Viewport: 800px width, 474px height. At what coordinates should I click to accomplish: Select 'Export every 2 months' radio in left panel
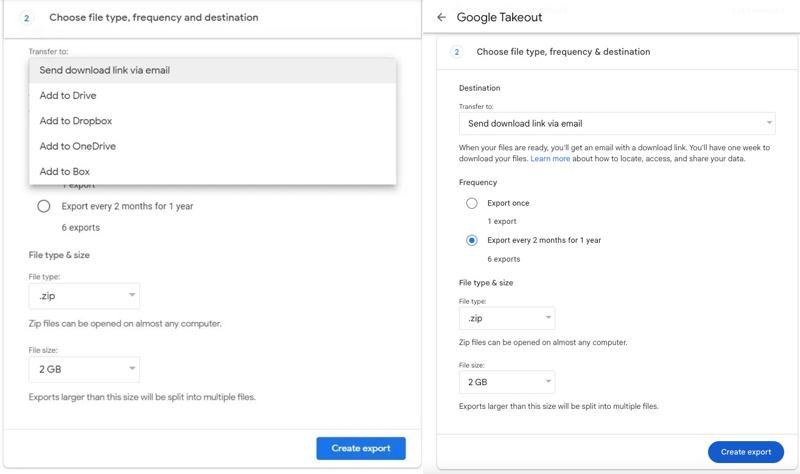(44, 206)
